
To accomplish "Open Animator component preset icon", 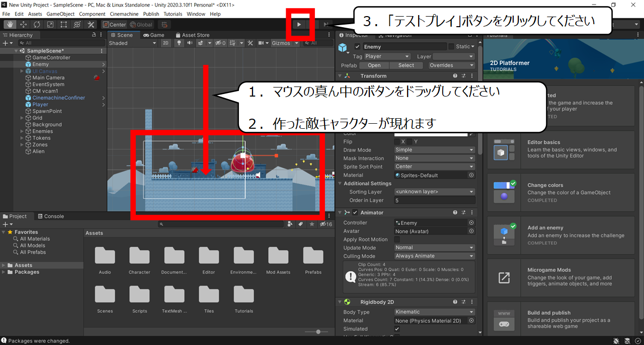I will coord(463,212).
